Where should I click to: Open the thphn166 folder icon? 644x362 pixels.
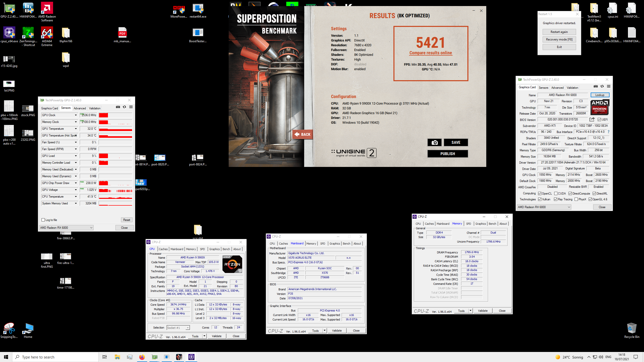point(66,35)
